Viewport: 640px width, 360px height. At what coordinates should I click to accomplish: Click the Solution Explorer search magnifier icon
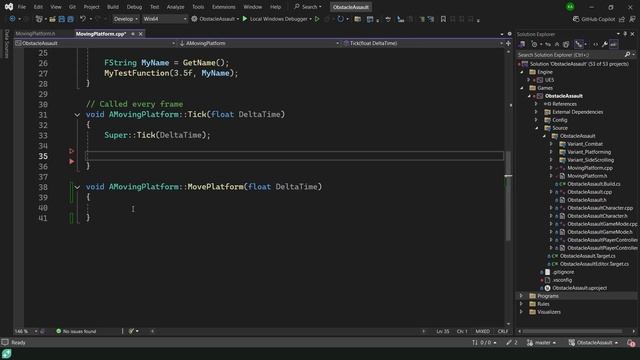627,54
